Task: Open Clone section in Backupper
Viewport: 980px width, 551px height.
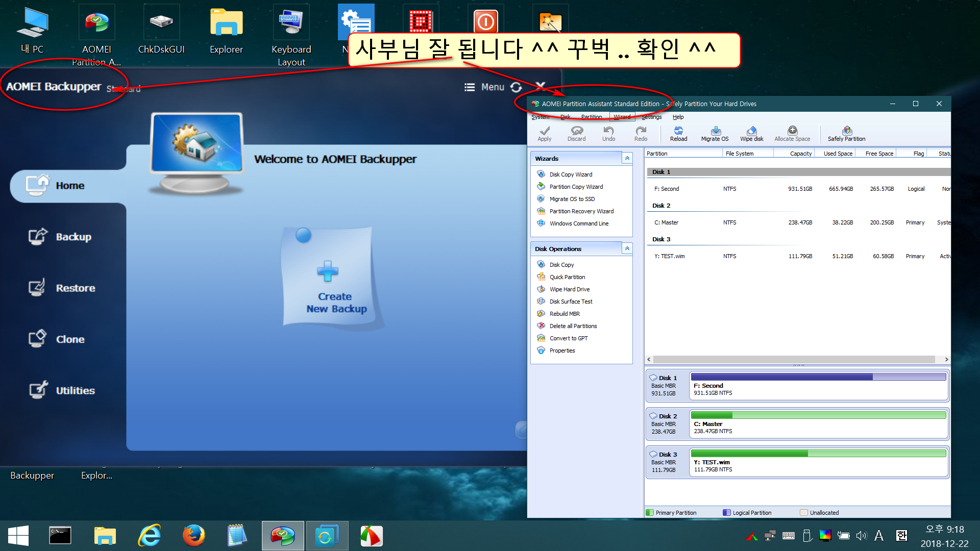Action: coord(57,339)
